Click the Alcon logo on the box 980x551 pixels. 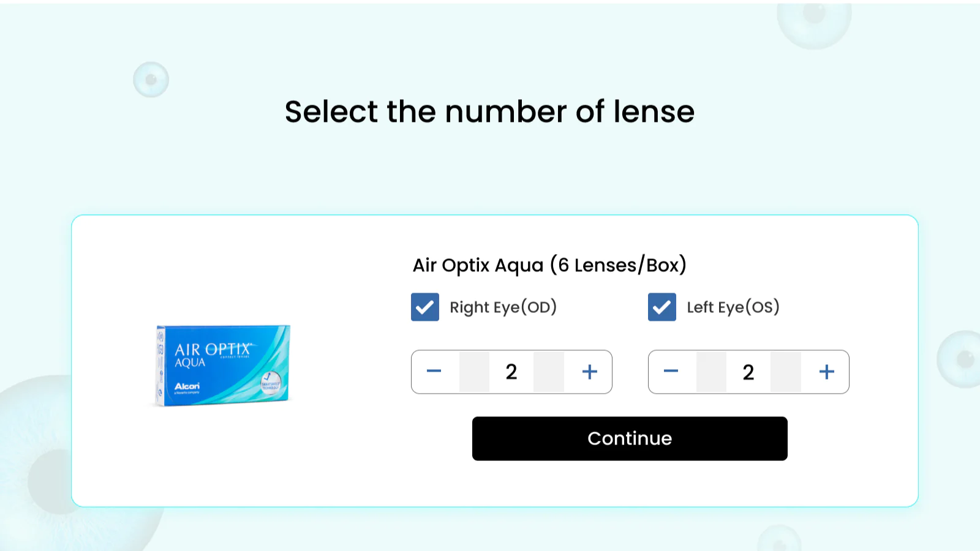pos(187,386)
